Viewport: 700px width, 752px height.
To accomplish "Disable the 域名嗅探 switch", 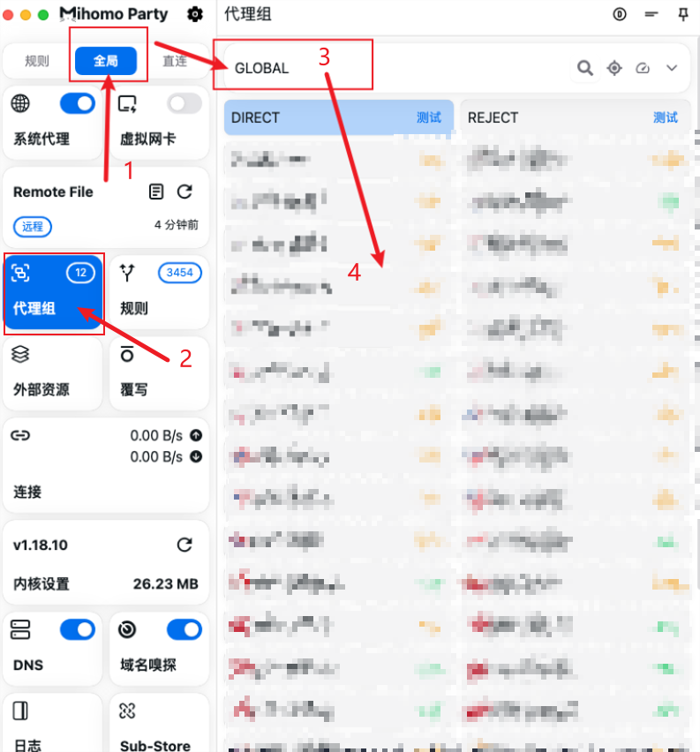I will point(184,629).
